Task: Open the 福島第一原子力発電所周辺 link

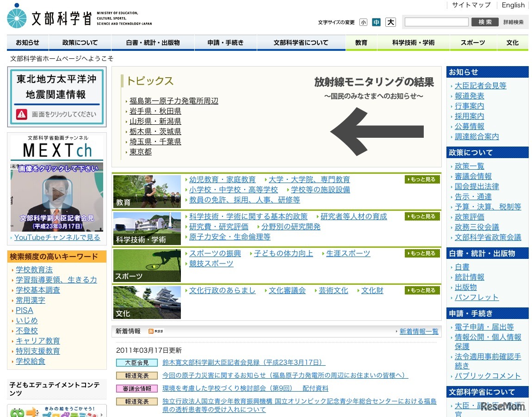Action: pyautogui.click(x=173, y=101)
